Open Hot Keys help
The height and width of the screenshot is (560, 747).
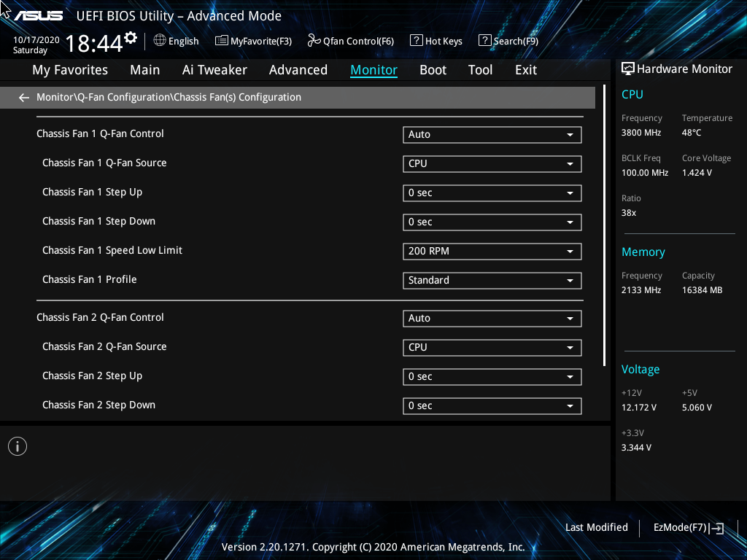coord(436,41)
